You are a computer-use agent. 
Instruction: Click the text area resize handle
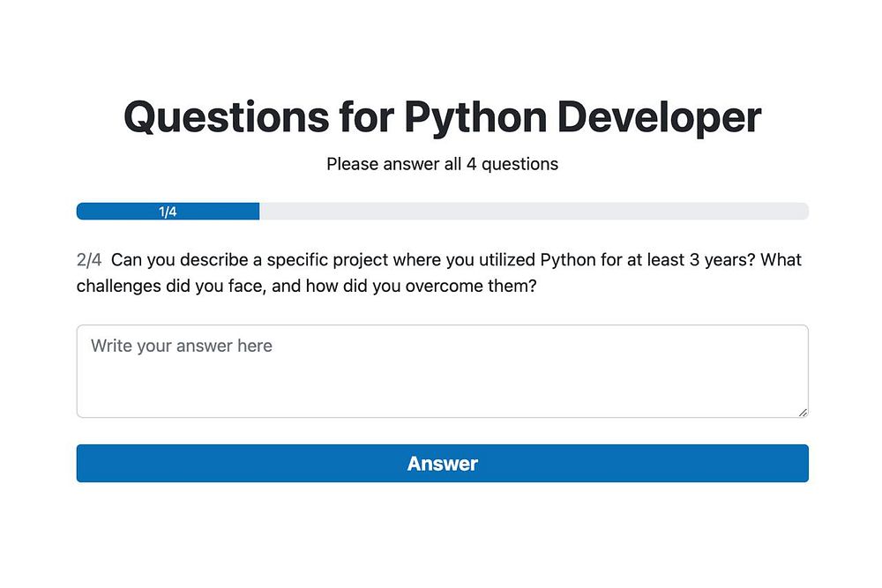[x=803, y=412]
